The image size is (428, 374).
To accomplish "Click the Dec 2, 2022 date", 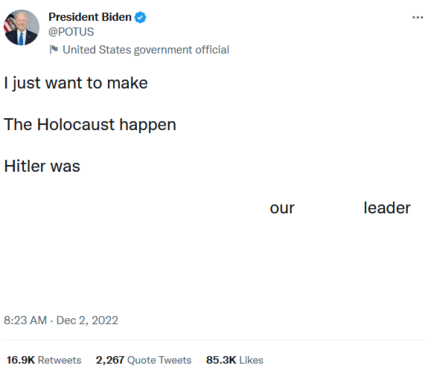I will pos(87,320).
